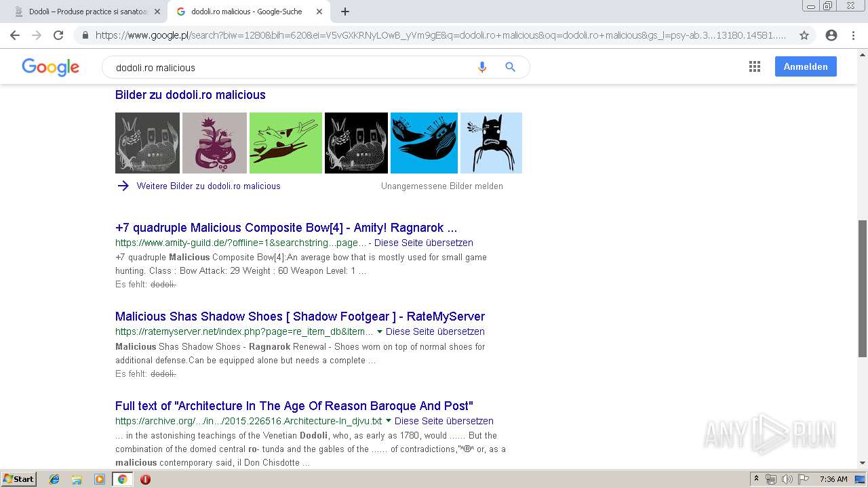The width and height of the screenshot is (868, 488).
Task: Go to Google homepage via logo
Action: point(50,66)
